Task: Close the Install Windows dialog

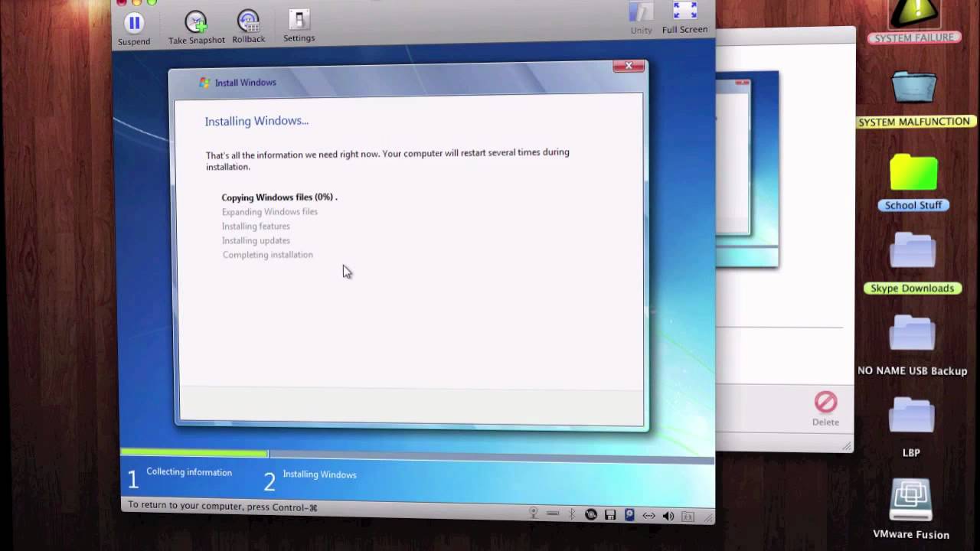Action: pyautogui.click(x=629, y=66)
